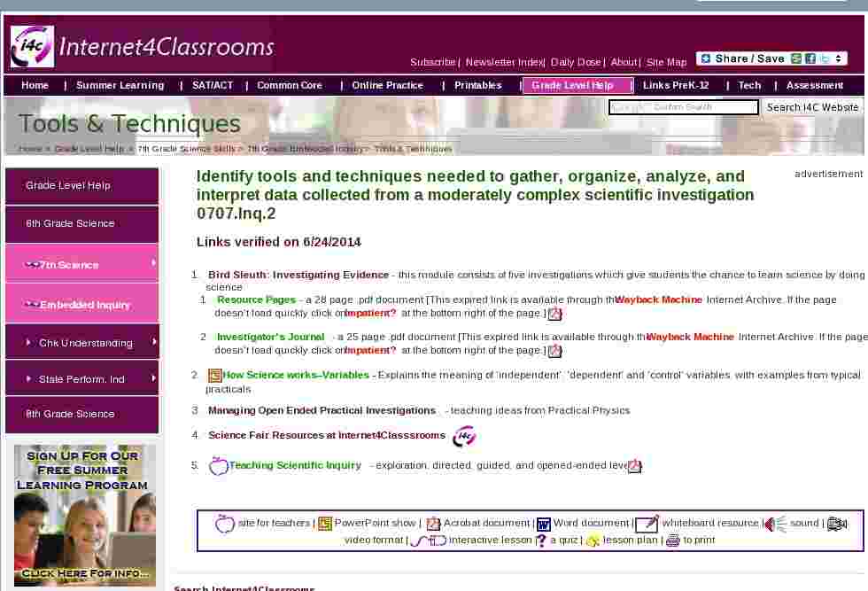This screenshot has width=868, height=591.
Task: Open the SAT/ACT menu item
Action: pos(213,85)
